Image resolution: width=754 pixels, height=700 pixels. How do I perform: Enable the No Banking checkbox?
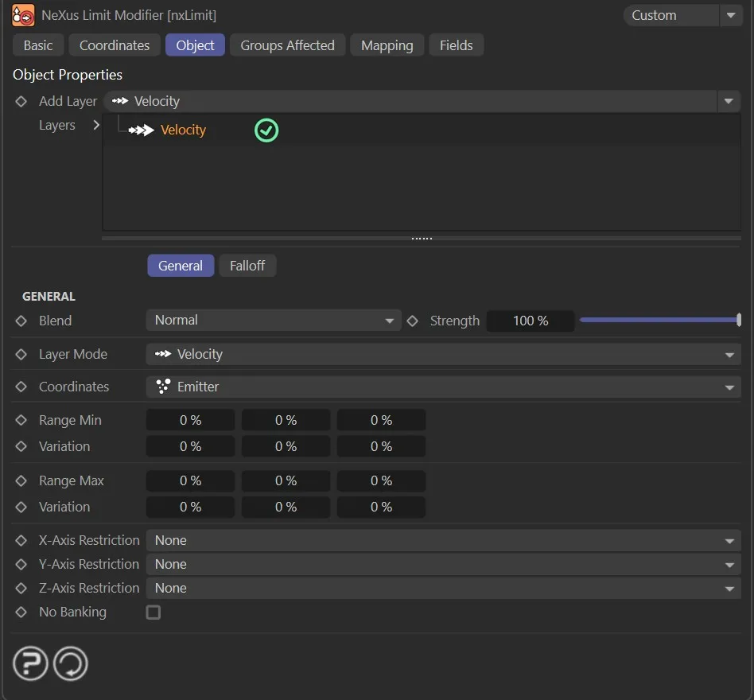coord(154,612)
